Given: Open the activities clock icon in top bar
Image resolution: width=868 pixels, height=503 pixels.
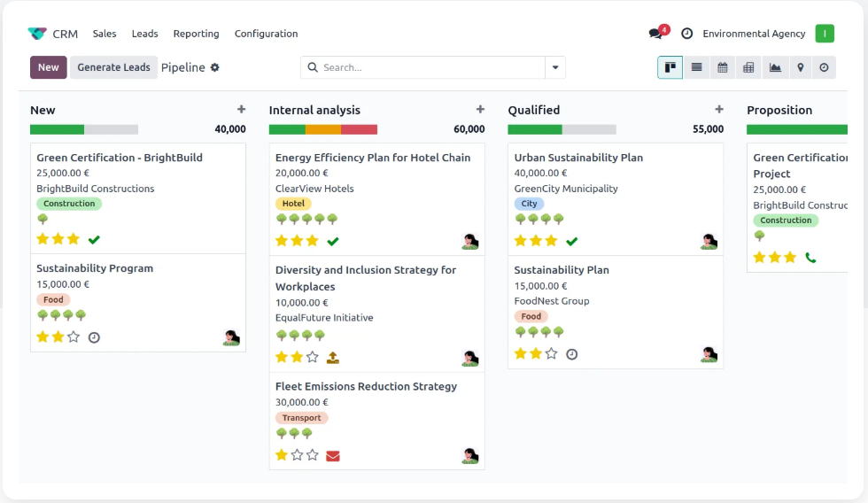Looking at the screenshot, I should [686, 34].
